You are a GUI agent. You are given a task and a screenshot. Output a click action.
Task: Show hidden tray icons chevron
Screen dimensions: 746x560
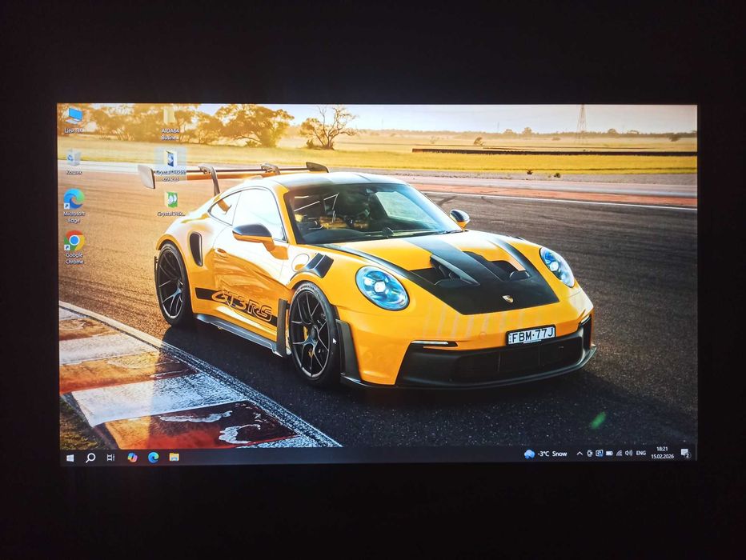[x=580, y=454]
